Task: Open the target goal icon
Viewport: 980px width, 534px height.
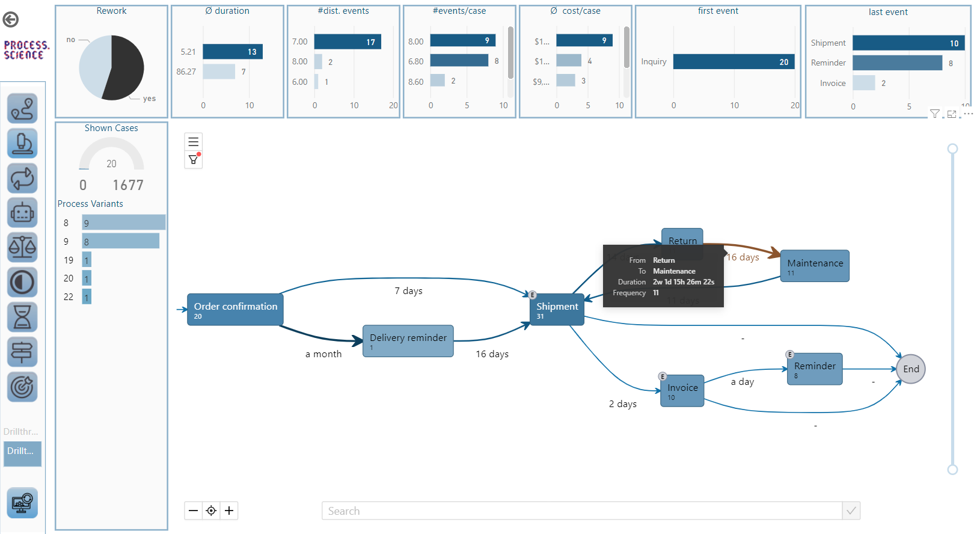Action: (x=22, y=387)
